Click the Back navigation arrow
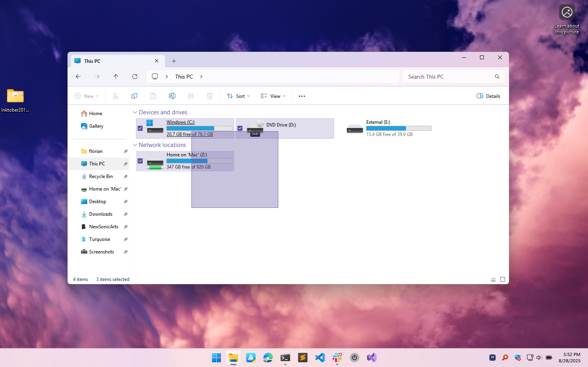Viewport: 588px width, 367px height. 78,77
